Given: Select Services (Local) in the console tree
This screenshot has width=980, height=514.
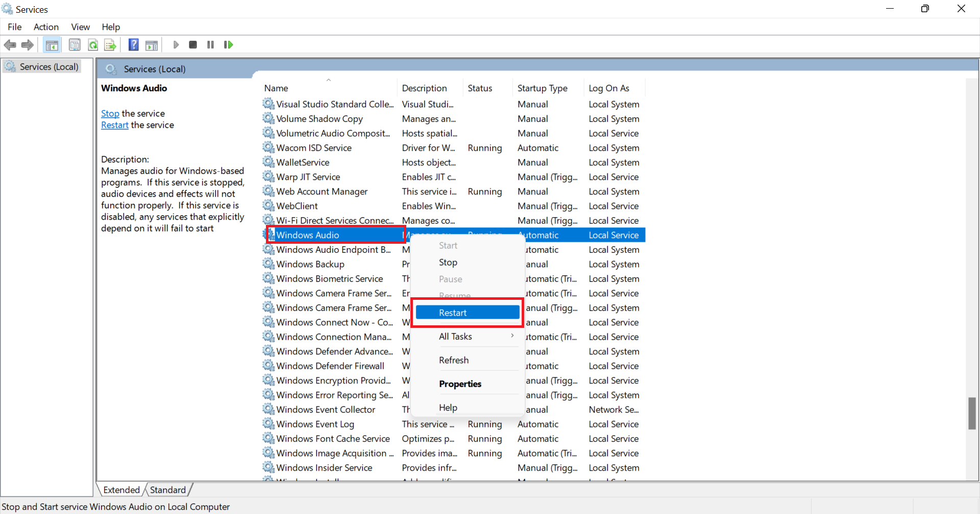Looking at the screenshot, I should click(48, 67).
